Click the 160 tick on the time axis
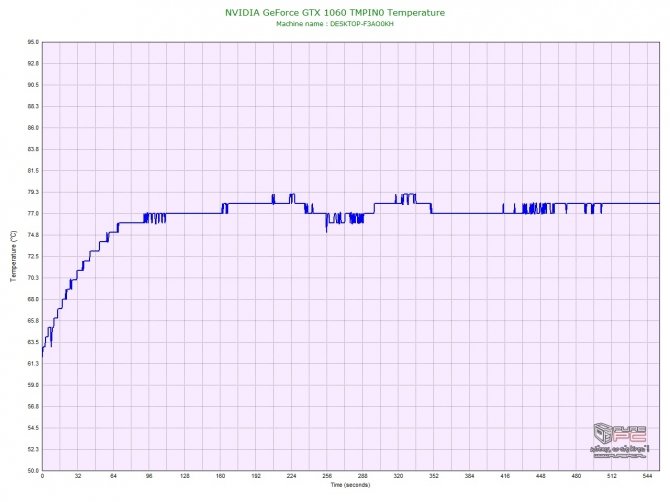 (x=220, y=476)
